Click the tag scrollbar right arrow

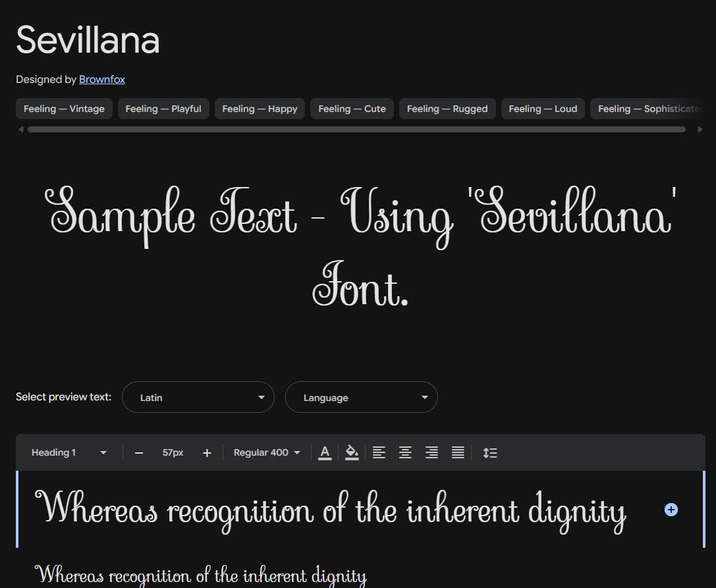[700, 130]
